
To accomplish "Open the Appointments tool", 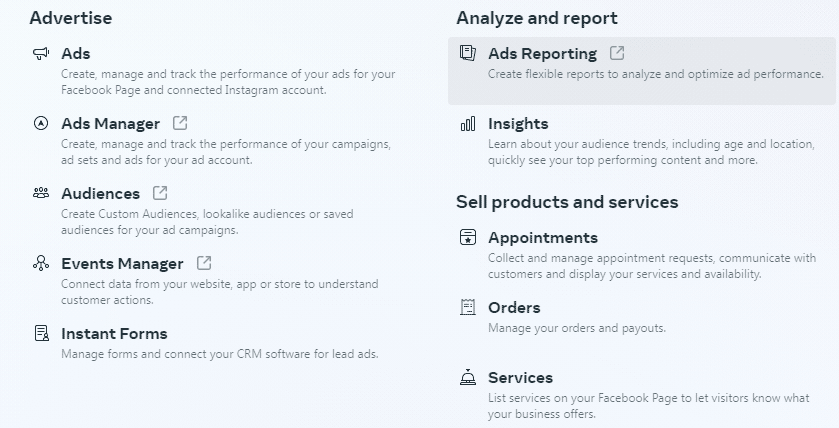I will [543, 238].
